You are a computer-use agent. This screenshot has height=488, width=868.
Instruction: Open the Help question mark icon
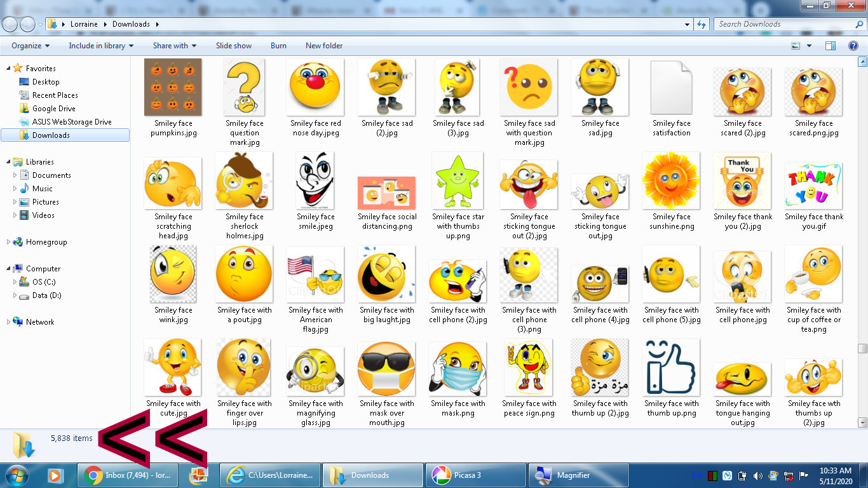(x=853, y=46)
